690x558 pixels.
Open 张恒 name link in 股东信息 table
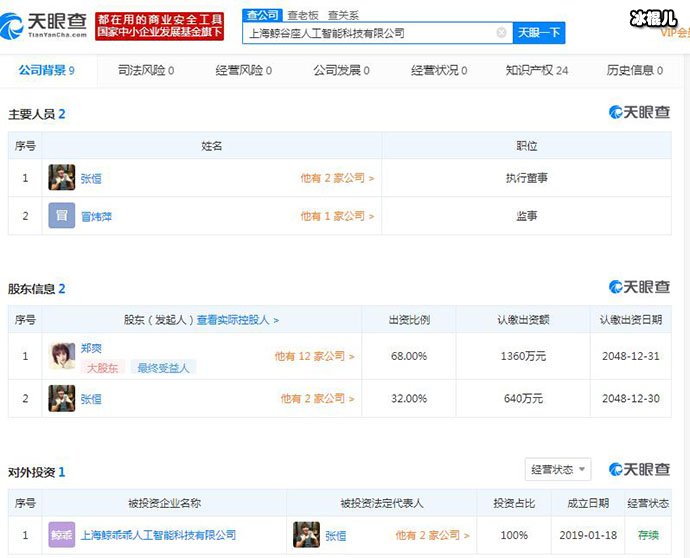[x=91, y=399]
